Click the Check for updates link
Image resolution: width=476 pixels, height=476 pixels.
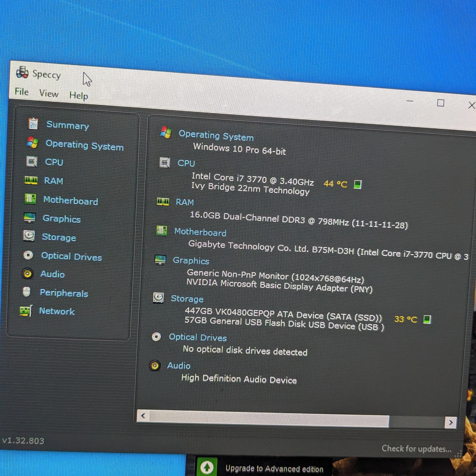(416, 448)
